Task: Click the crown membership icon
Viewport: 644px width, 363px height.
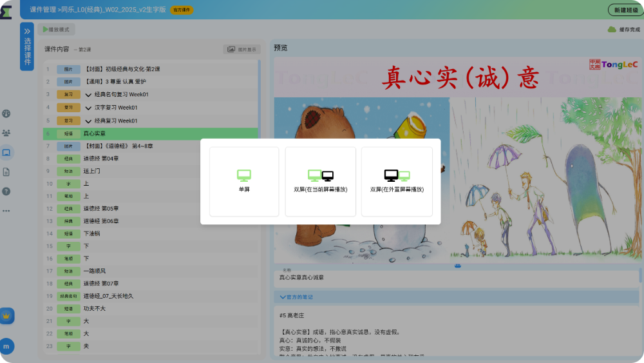Action: [x=6, y=316]
